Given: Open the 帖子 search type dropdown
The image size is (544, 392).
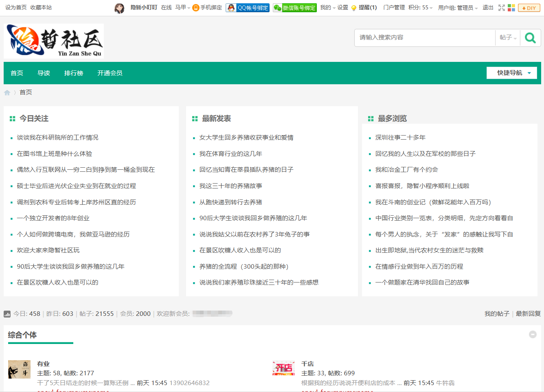Looking at the screenshot, I should coord(508,37).
